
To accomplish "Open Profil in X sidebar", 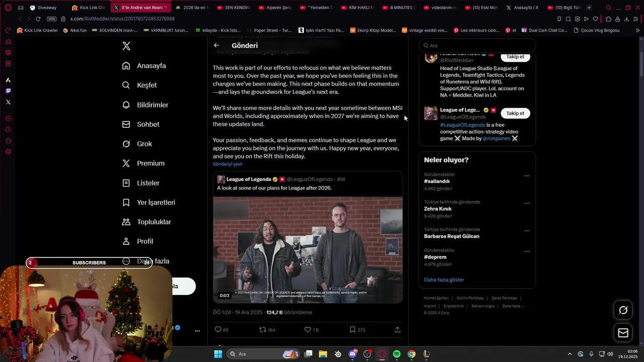I will click(138, 241).
